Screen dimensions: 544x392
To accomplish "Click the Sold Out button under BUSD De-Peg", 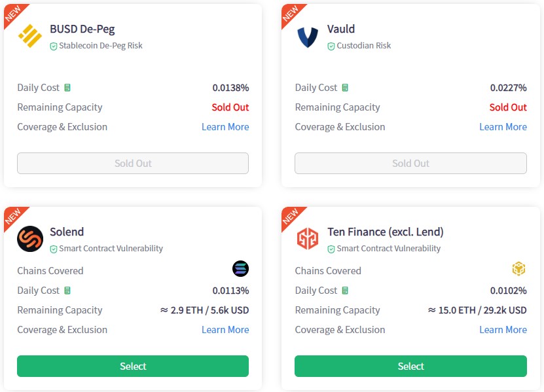I will click(x=133, y=164).
